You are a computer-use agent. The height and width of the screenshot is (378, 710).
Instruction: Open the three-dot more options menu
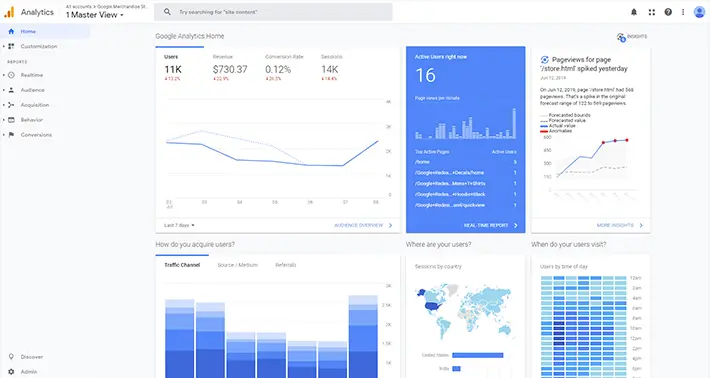(683, 12)
